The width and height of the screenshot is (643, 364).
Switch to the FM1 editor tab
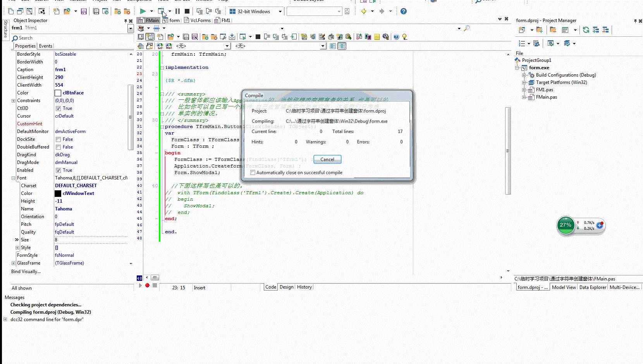click(x=223, y=21)
